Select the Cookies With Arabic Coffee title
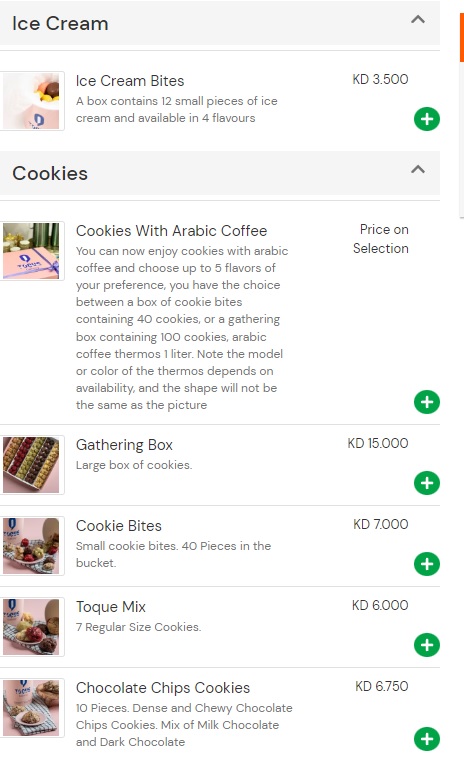Screen dimensions: 464x758 [172, 231]
